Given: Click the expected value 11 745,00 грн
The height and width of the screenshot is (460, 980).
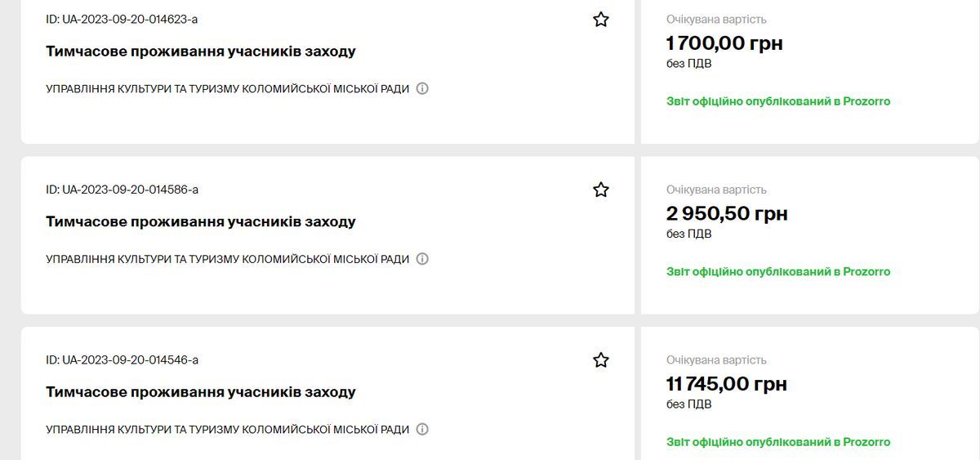Looking at the screenshot, I should [726, 384].
